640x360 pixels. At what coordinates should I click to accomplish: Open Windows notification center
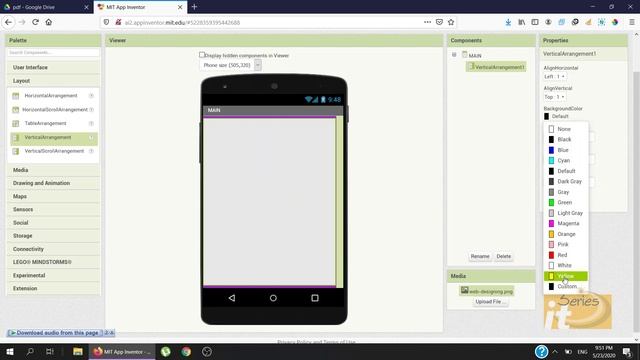pyautogui.click(x=627, y=351)
